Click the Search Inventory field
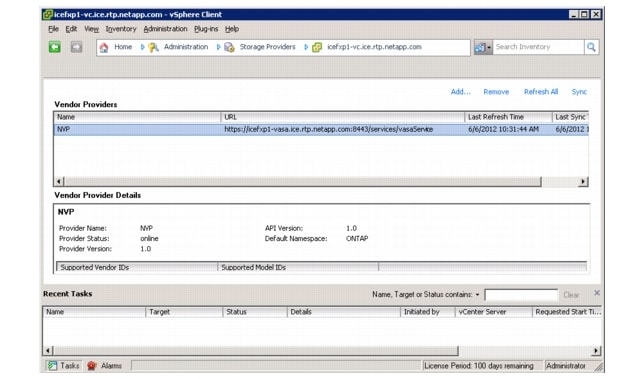This screenshot has height=379, width=640. [538, 47]
